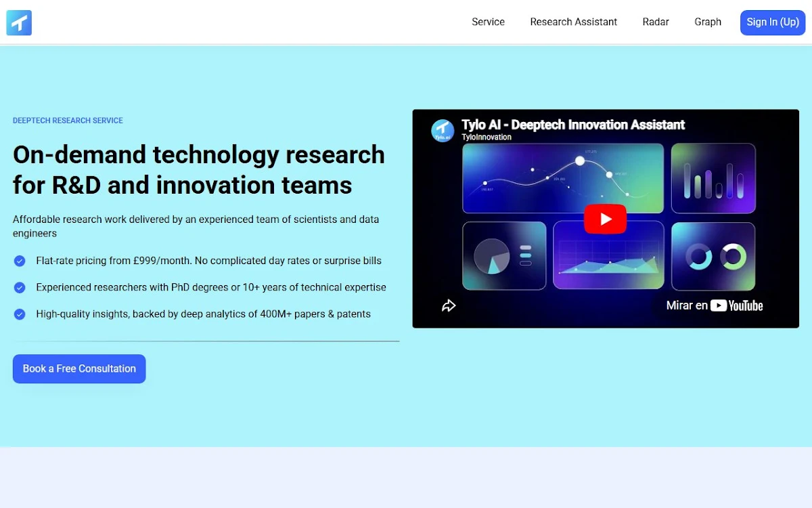The width and height of the screenshot is (812, 508).
Task: Click the checkmark icon beside Experienced researchers
Action: click(x=20, y=287)
